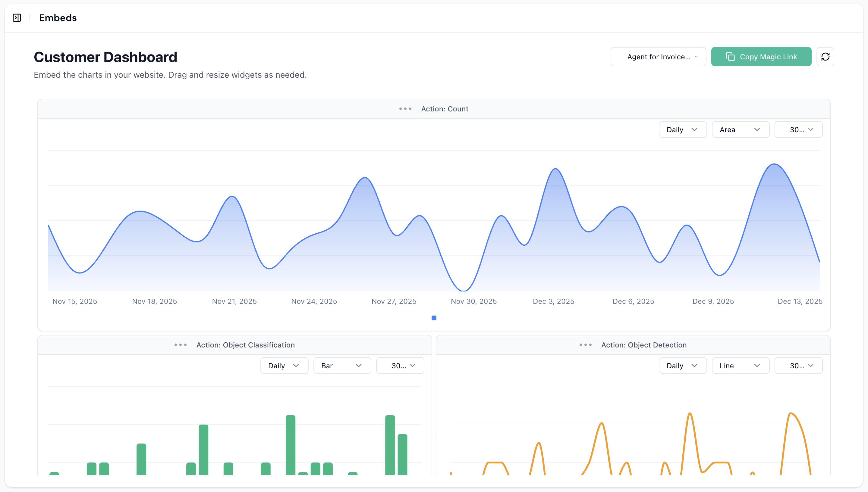Image resolution: width=868 pixels, height=492 pixels.
Task: Select the Embeds menu item
Action: pos(58,17)
